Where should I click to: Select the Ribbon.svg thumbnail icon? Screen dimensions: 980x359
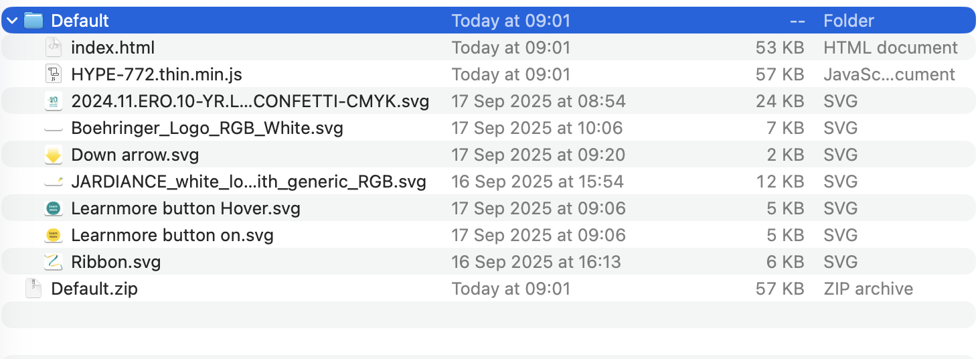click(54, 262)
